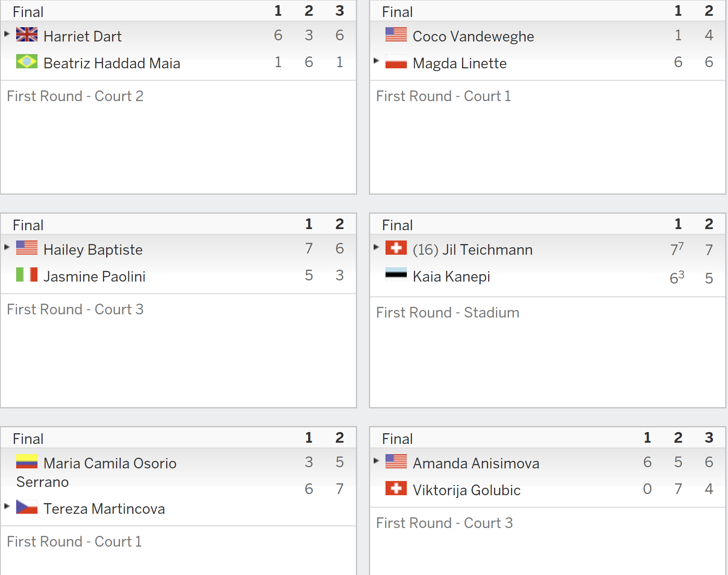Click the Colombian flag beside Maria Camila Osorio
The width and height of the screenshot is (728, 575).
pyautogui.click(x=27, y=462)
